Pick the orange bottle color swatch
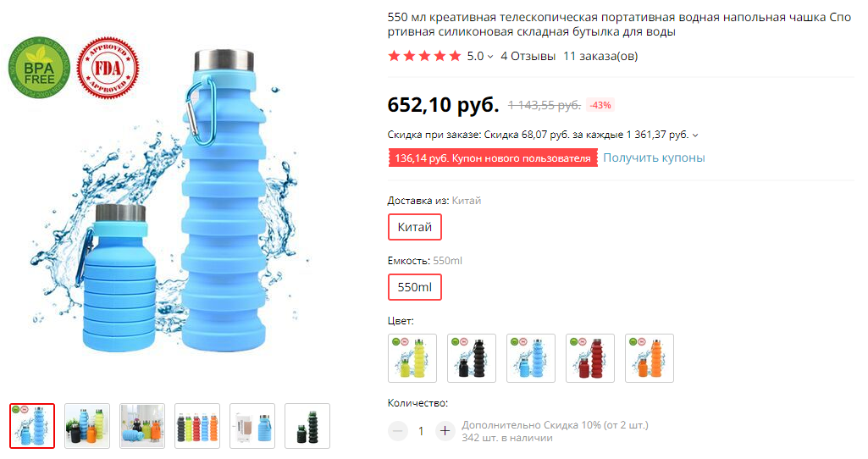 [x=650, y=358]
